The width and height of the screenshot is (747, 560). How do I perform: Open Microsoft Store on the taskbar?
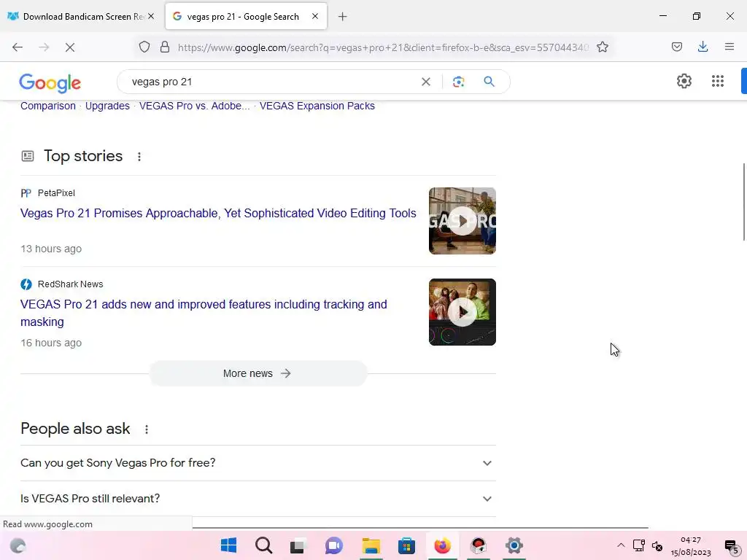point(406,545)
